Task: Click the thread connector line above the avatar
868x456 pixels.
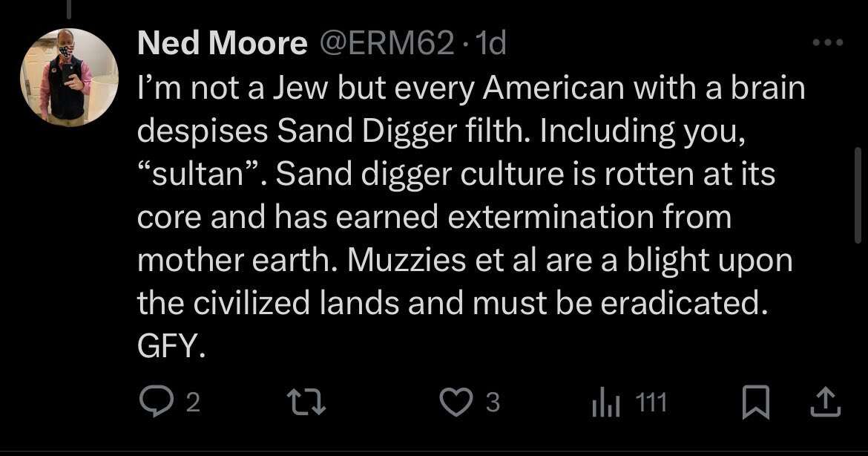Action: 68,7
